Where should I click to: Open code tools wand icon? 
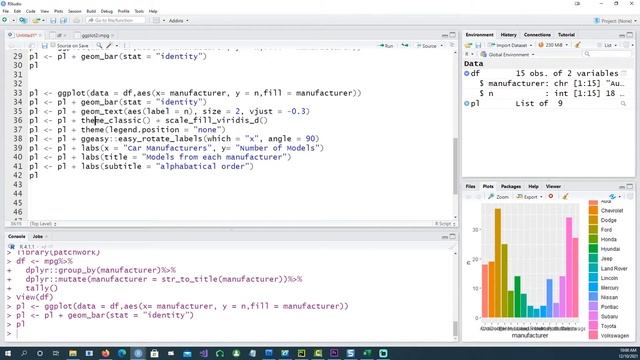tap(109, 46)
